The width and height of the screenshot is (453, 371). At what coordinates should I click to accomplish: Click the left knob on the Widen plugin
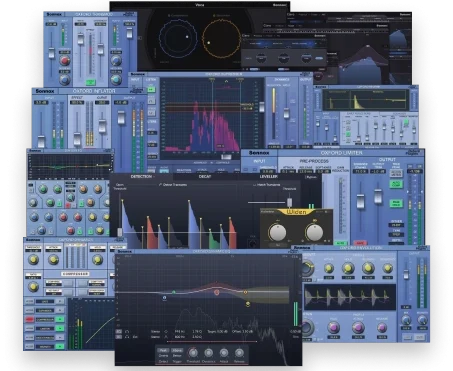point(277,232)
